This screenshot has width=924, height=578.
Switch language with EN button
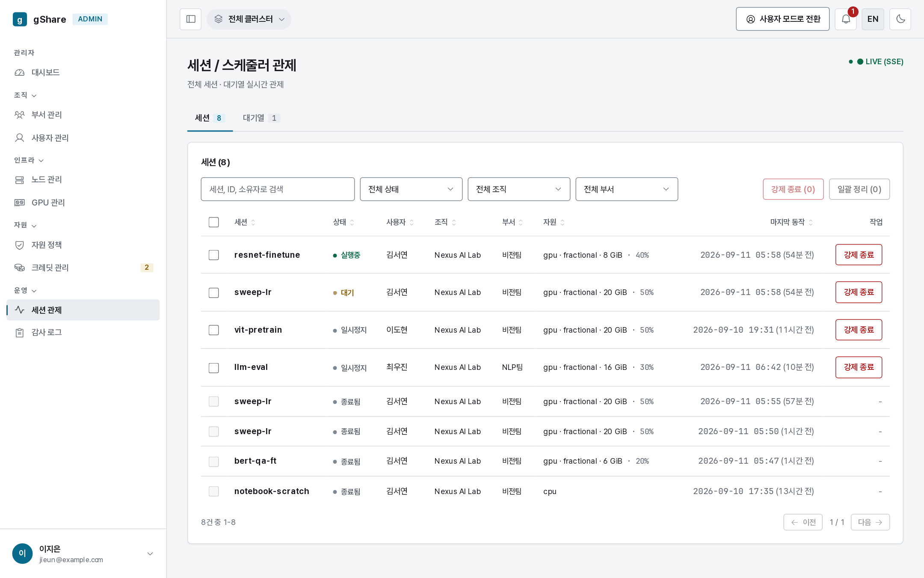tap(873, 19)
